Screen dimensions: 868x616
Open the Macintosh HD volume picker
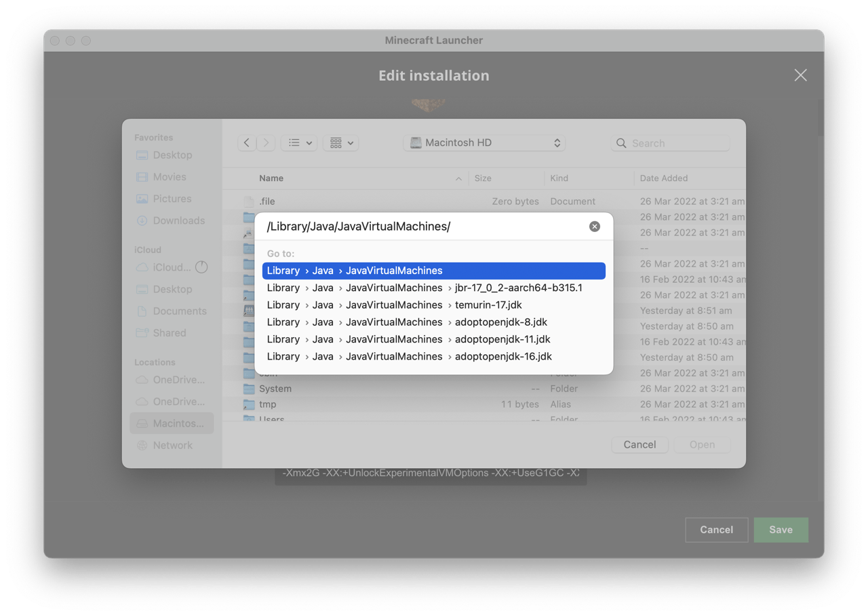[484, 142]
